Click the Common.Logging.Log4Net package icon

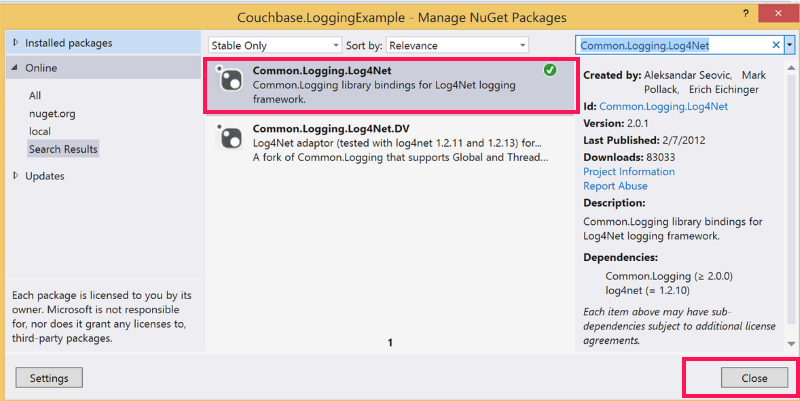coord(231,81)
